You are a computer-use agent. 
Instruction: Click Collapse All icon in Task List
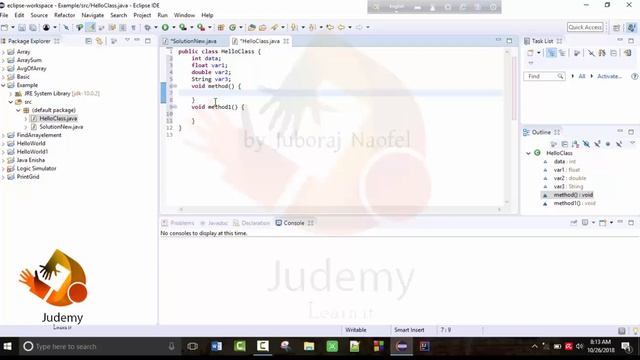pos(613,53)
